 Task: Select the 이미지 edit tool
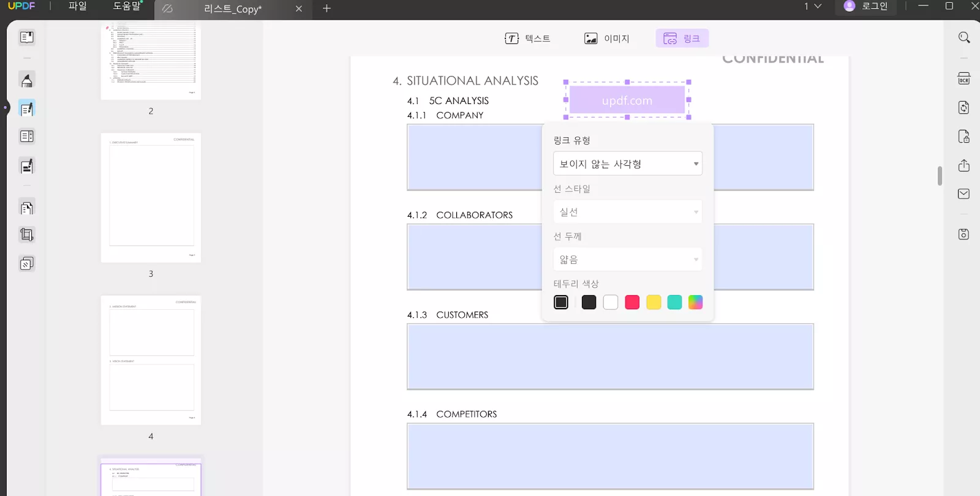(606, 39)
